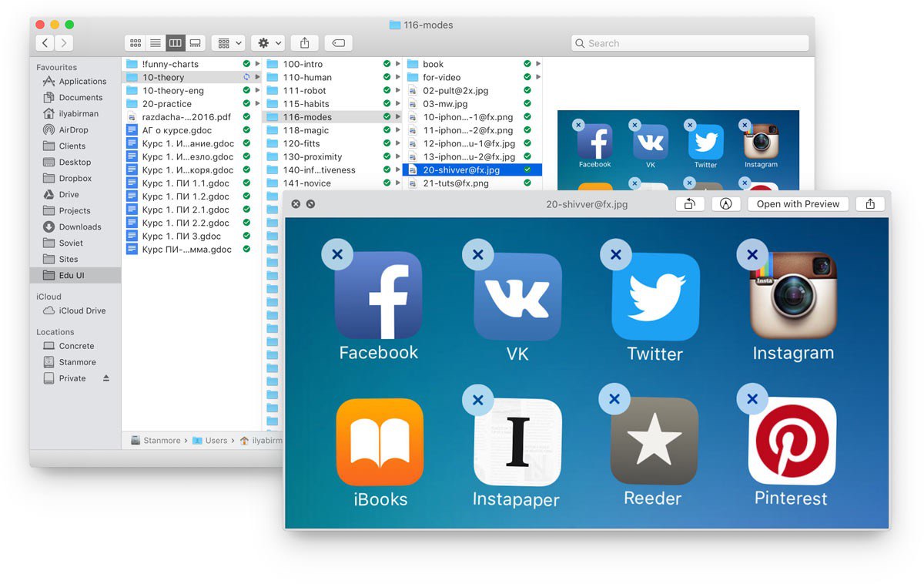Select the 118-magic folder

(332, 130)
